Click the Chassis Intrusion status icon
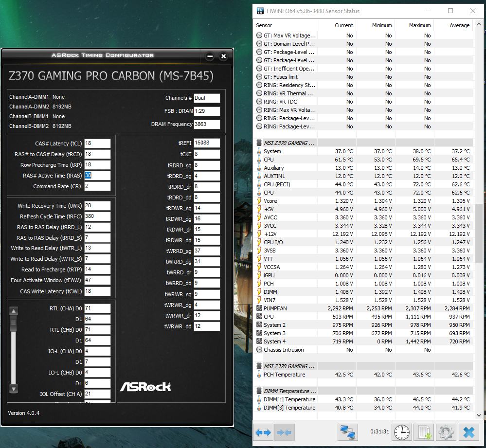The image size is (486, 448). pyautogui.click(x=259, y=349)
